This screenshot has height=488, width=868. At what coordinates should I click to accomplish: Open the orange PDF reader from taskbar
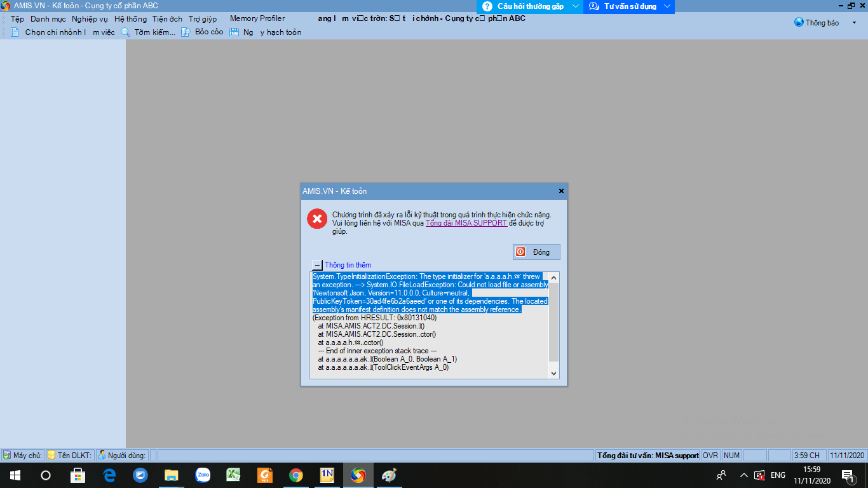pos(265,475)
